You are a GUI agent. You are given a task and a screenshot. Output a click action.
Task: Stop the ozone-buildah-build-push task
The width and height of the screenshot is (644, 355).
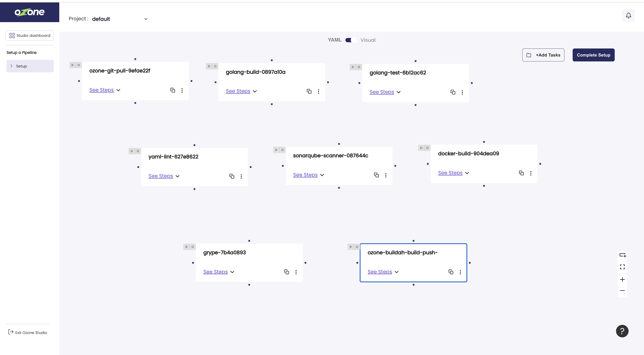[x=357, y=247]
